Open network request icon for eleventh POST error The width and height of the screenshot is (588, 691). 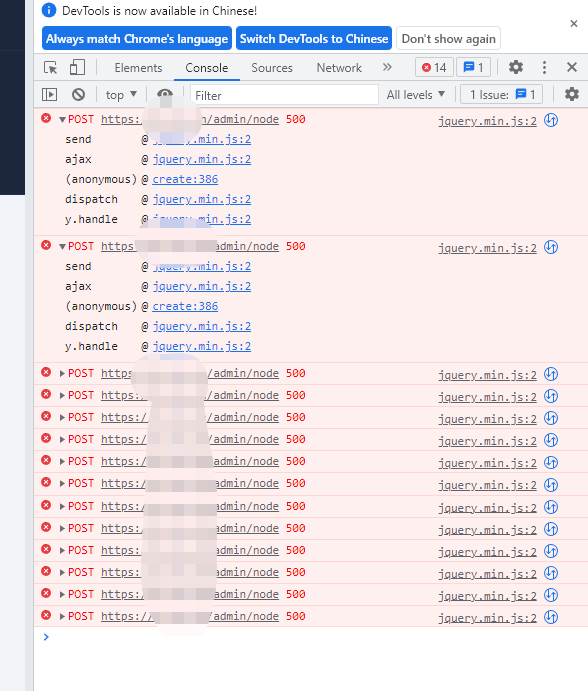(x=551, y=551)
